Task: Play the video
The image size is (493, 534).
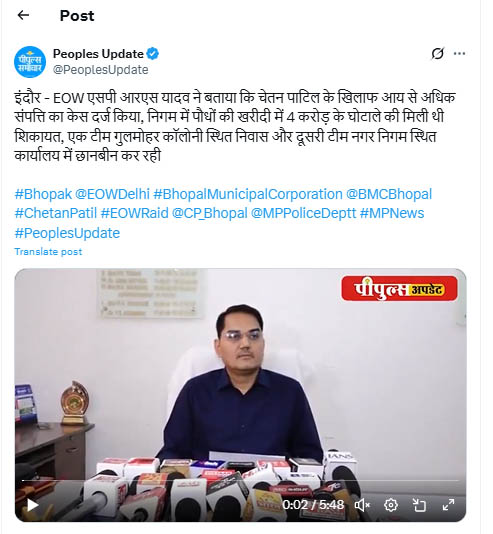Action: pyautogui.click(x=33, y=505)
